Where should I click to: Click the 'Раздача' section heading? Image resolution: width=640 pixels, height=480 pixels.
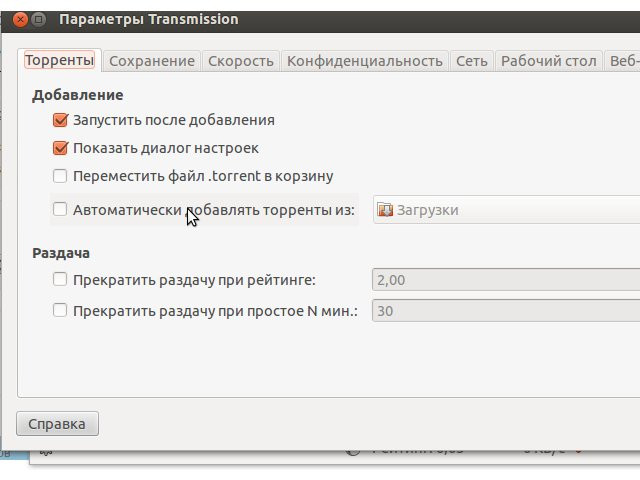(61, 253)
